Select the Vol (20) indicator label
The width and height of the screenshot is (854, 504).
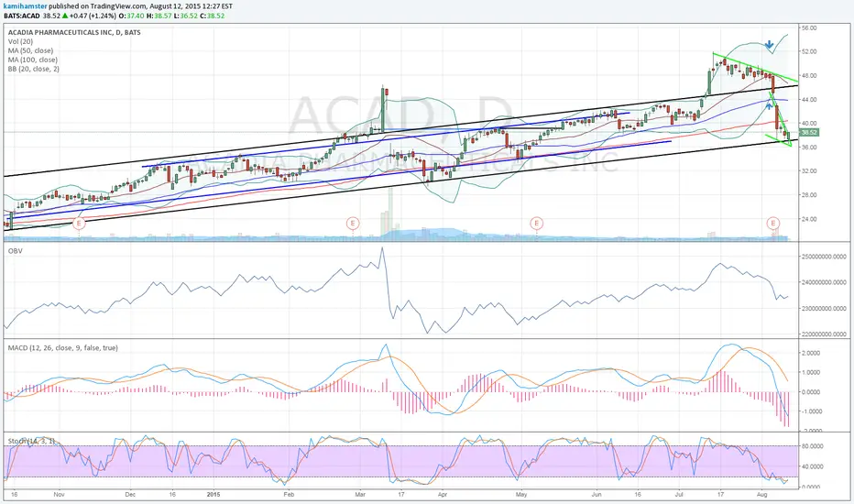[x=21, y=42]
